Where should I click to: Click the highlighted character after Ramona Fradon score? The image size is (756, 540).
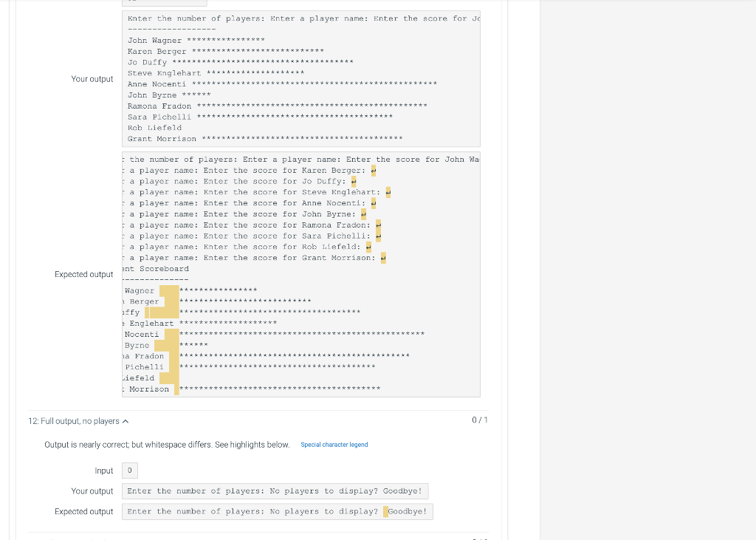click(377, 225)
